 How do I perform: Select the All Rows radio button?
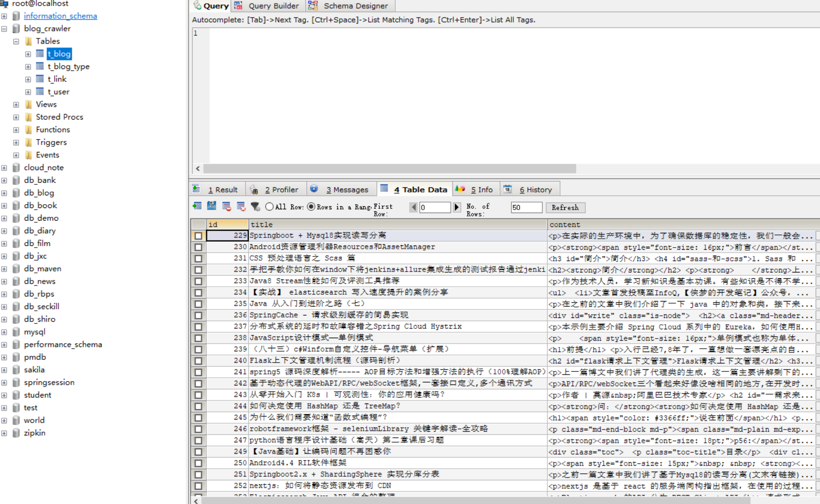pos(270,206)
